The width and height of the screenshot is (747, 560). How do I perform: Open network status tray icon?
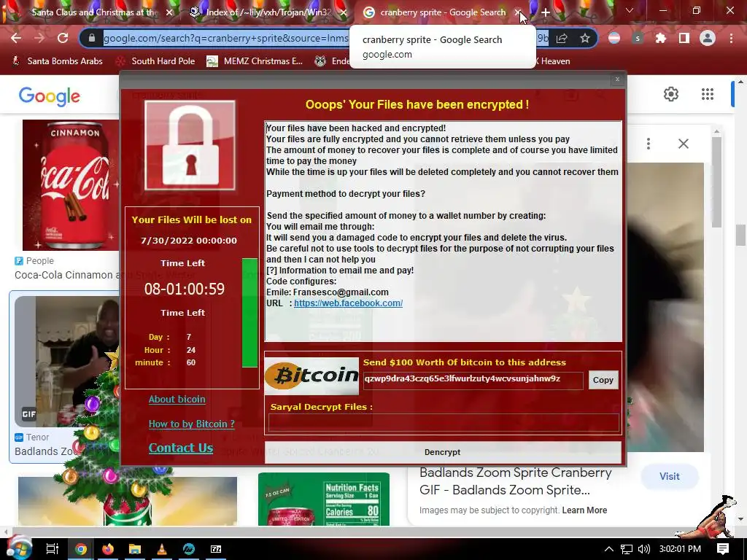627,549
